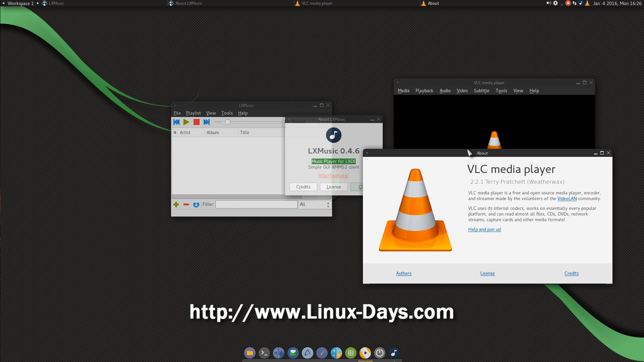Viewport: 644px width, 362px height.
Task: Click the volume icon in system tray
Action: point(549,3)
